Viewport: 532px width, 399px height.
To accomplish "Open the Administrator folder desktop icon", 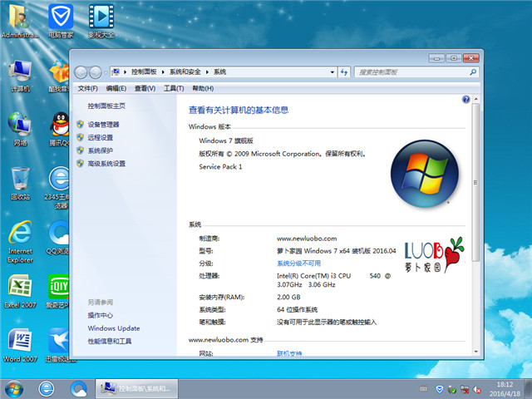I will click(x=20, y=20).
